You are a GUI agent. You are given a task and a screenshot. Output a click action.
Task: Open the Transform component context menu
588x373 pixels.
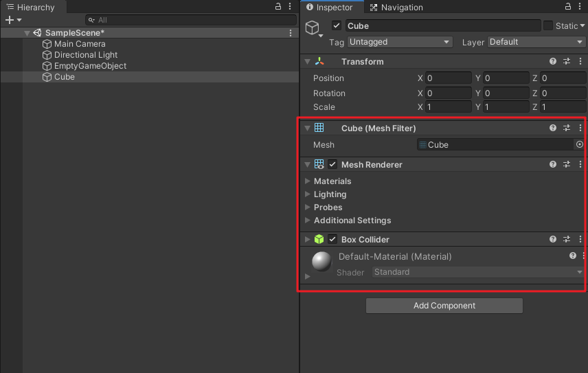[x=580, y=61]
